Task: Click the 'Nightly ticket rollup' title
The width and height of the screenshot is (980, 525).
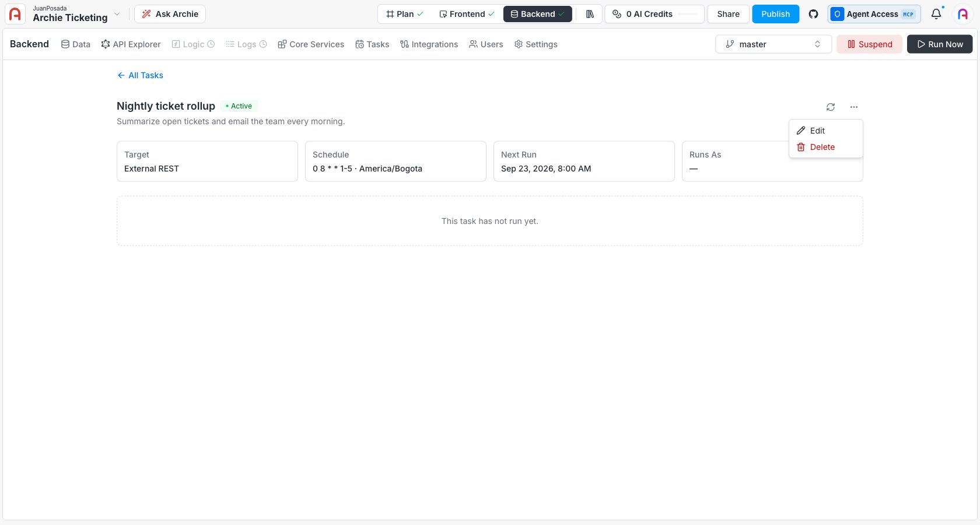Action: tap(166, 106)
